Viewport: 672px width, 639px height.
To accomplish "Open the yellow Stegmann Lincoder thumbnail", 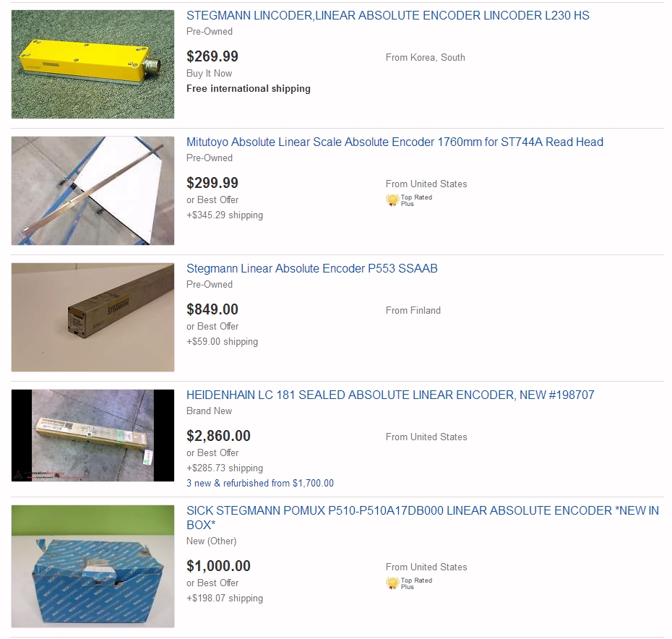I will point(92,64).
